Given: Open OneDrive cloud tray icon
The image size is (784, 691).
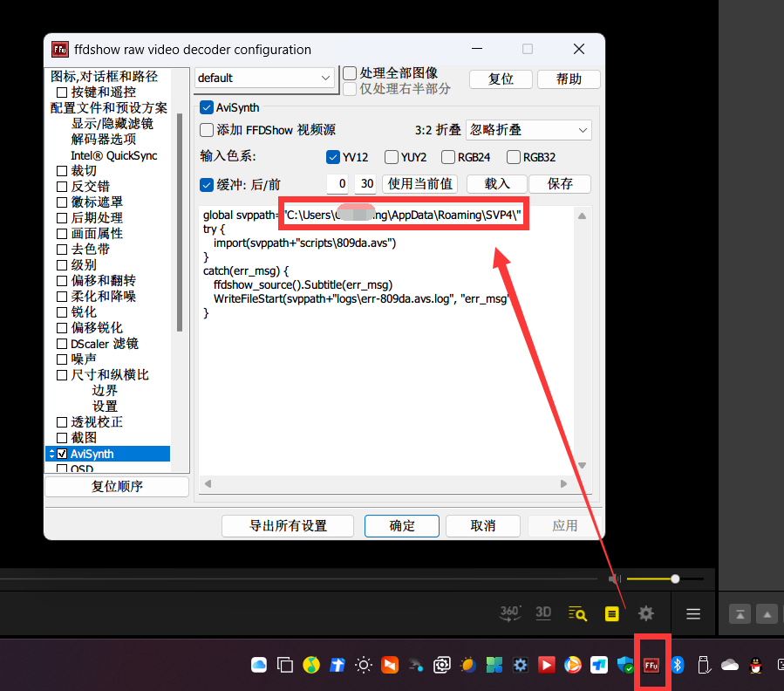Looking at the screenshot, I should [730, 665].
